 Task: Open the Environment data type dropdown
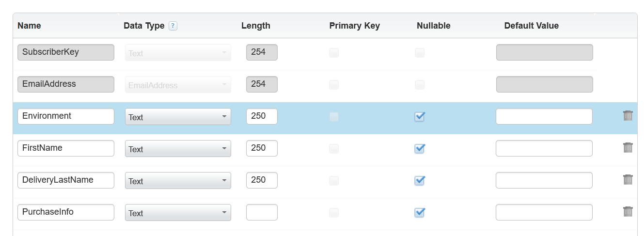pos(178,117)
